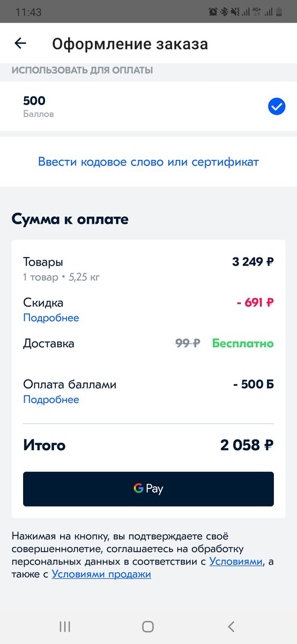Tap the alarm icon in status bar
The height and width of the screenshot is (644, 297).
click(213, 12)
